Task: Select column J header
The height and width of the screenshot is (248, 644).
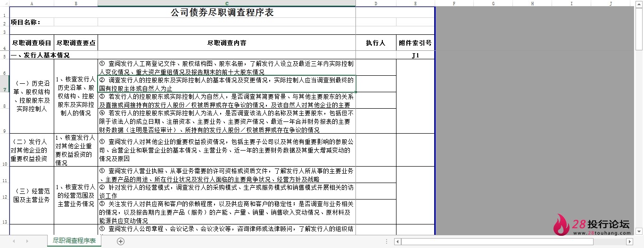Action: (x=611, y=3)
